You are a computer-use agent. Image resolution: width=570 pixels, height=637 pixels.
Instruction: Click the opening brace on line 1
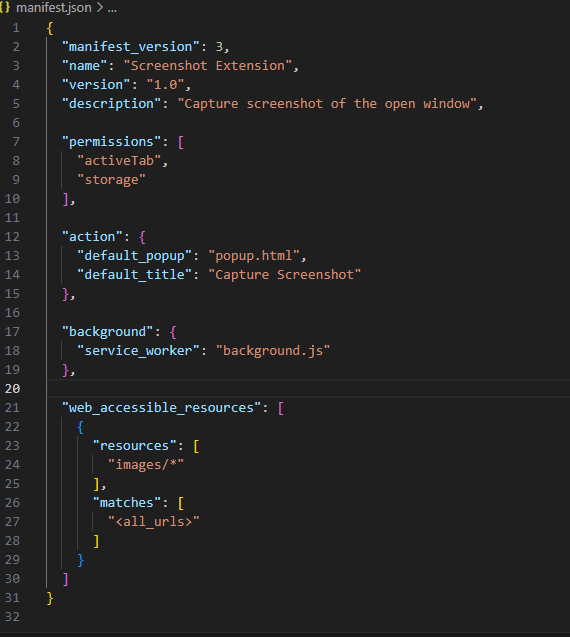(50, 28)
